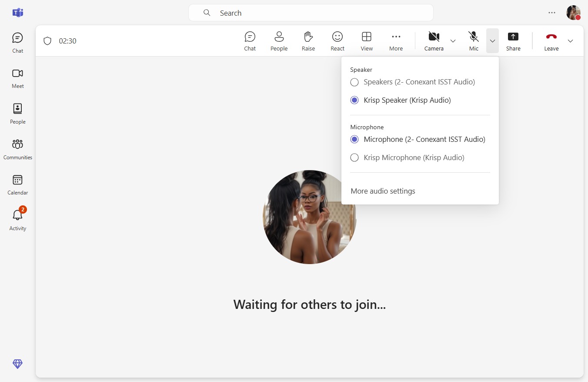Open Communities in the sidebar
The width and height of the screenshot is (588, 382).
18,149
